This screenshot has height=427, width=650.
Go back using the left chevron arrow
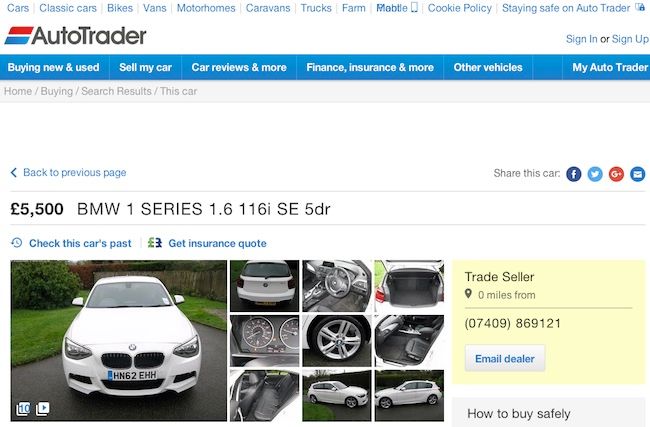tap(14, 172)
